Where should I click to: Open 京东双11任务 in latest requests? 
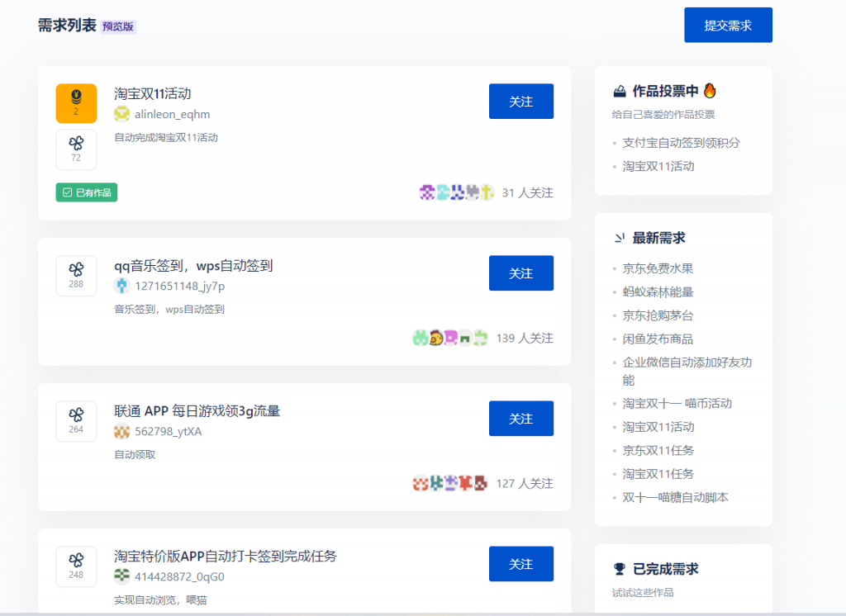(x=658, y=450)
